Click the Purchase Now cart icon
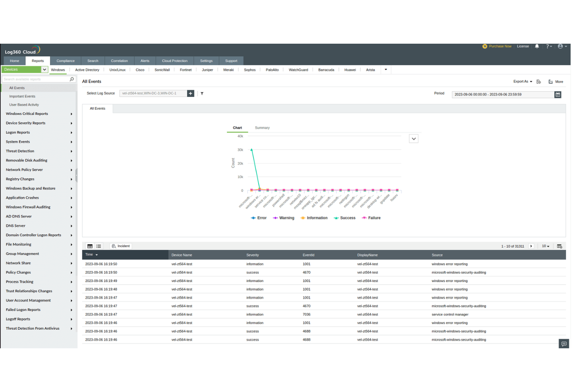This screenshot has width=588, height=392. coord(485,46)
